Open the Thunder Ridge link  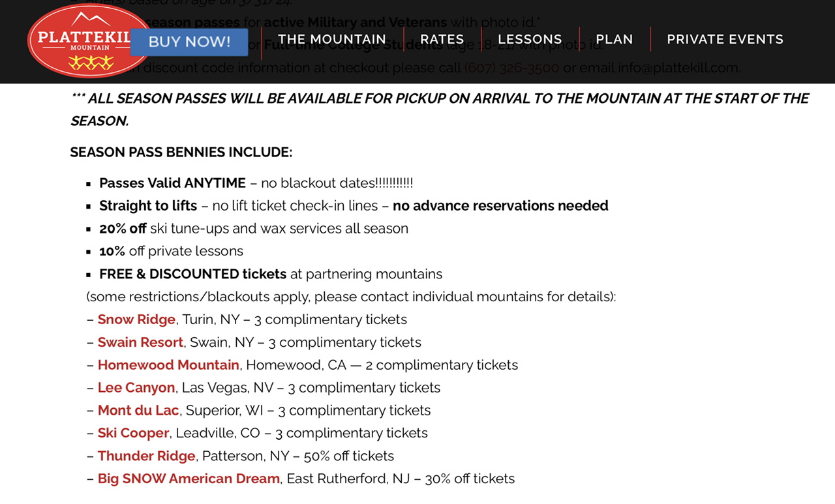[x=146, y=456]
